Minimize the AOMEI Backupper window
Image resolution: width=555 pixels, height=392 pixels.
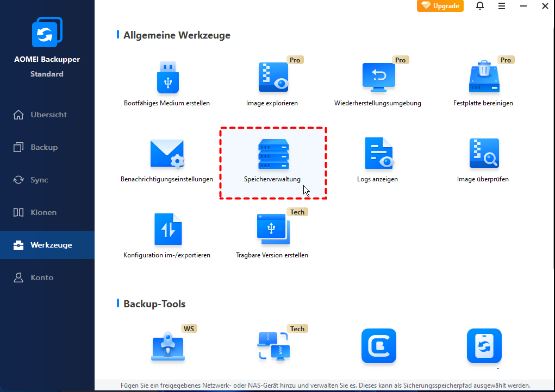pyautogui.click(x=523, y=6)
